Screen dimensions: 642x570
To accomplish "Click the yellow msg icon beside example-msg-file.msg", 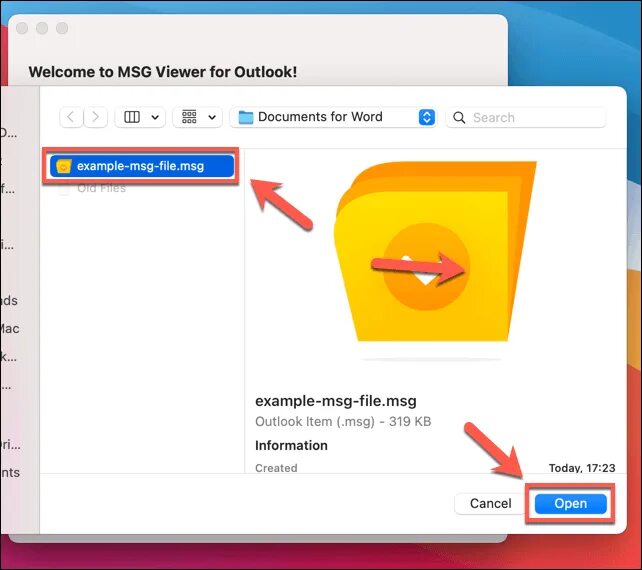I will tap(64, 166).
